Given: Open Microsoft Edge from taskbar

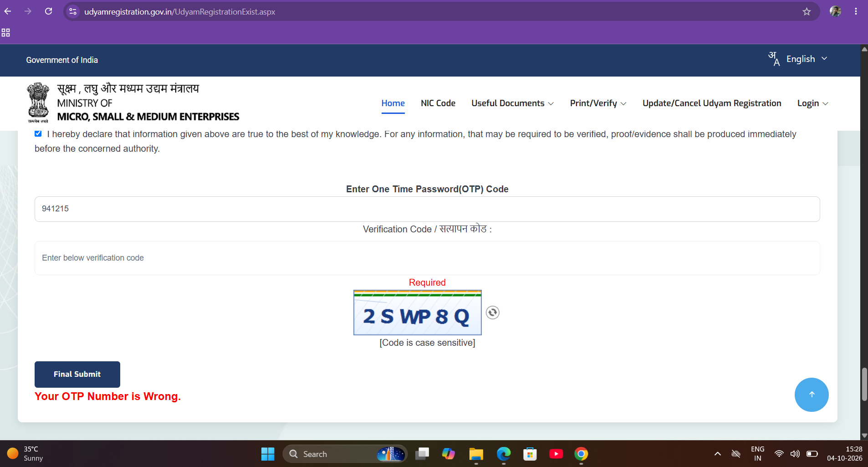Looking at the screenshot, I should pos(503,454).
